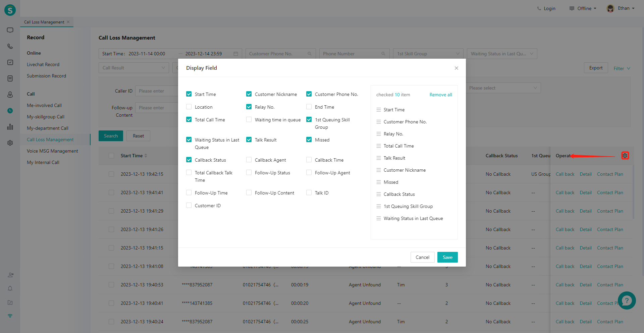The height and width of the screenshot is (333, 644).
Task: Open Detail for 19:41:41 row
Action: tap(586, 192)
